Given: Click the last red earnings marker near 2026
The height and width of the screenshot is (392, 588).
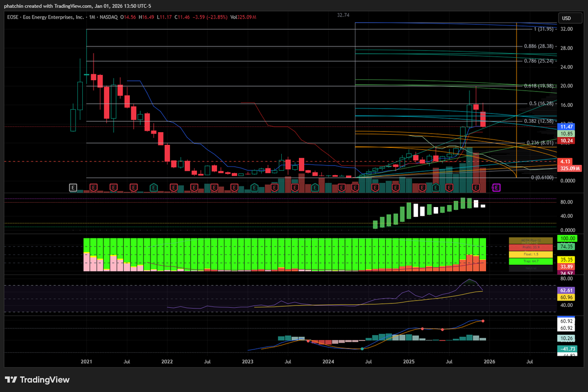Looking at the screenshot, I should click(475, 187).
